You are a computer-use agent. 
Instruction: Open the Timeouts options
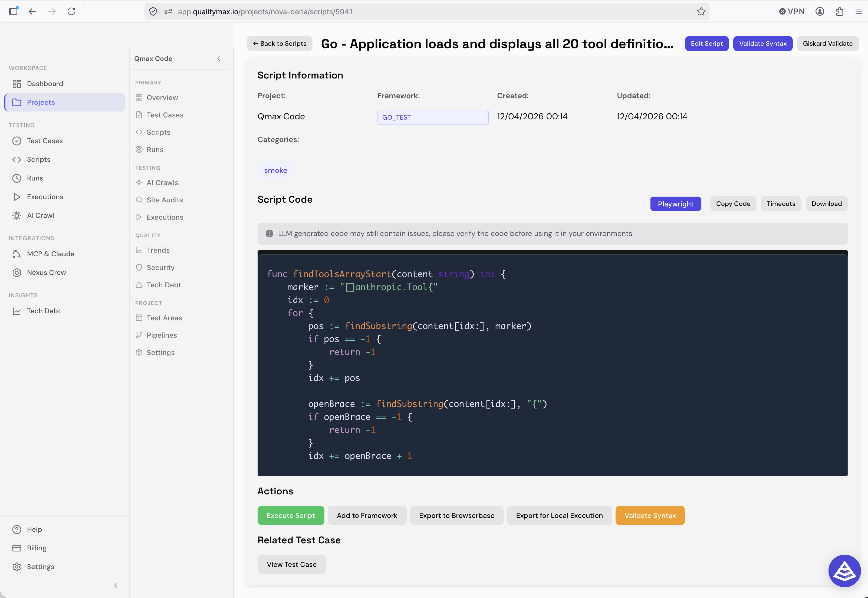[x=781, y=204]
